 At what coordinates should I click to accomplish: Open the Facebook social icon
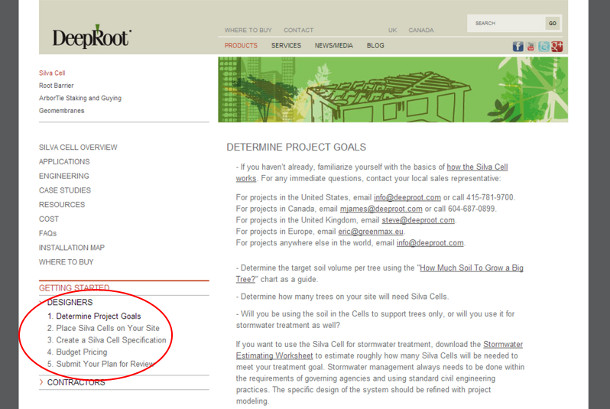click(x=518, y=47)
